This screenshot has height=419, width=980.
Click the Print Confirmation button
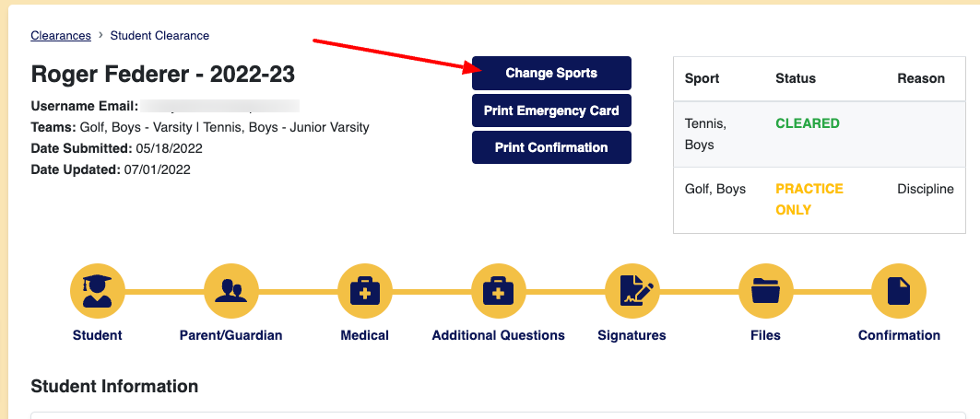[x=551, y=147]
